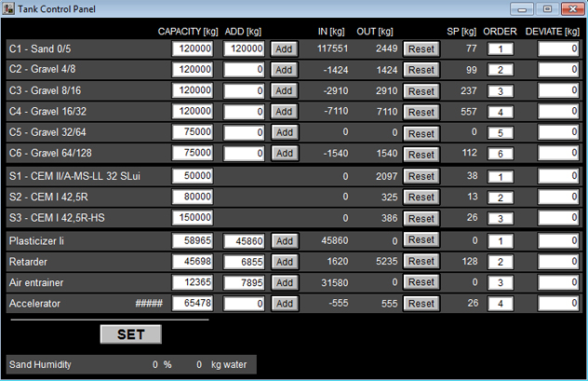Click the capacity field for Plasticizer li
588x381 pixels.
[x=193, y=241]
